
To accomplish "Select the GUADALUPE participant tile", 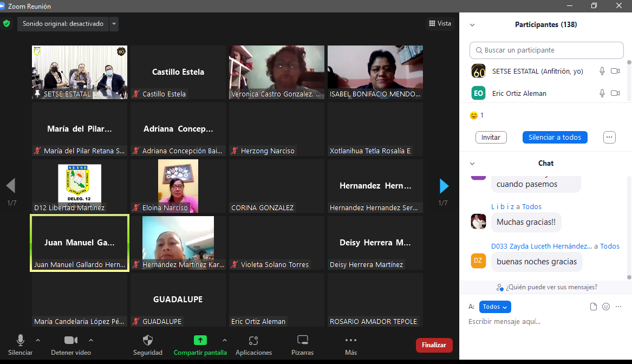I will pos(178,300).
